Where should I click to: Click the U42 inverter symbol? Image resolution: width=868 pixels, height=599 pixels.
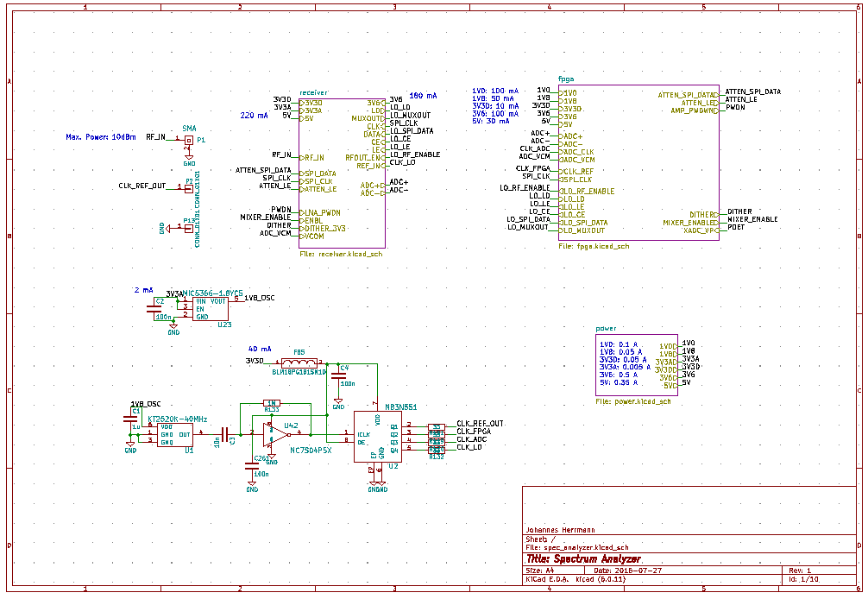point(276,435)
